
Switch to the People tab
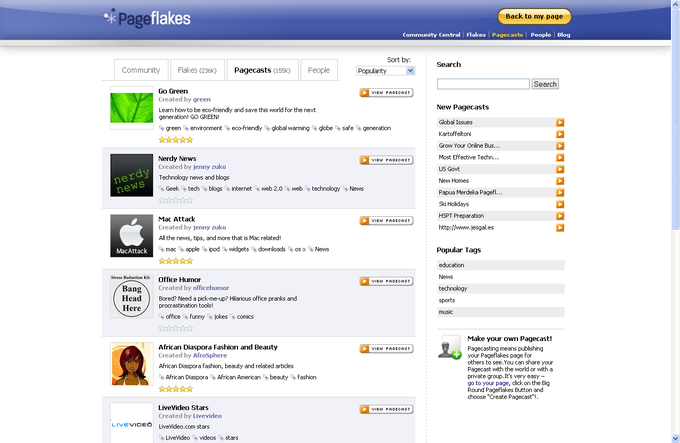[319, 70]
